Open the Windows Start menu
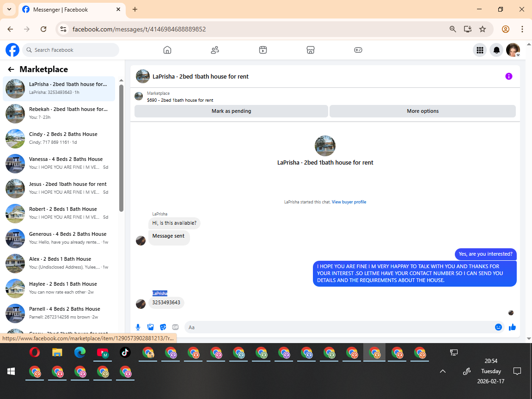The width and height of the screenshot is (532, 399). point(11,372)
